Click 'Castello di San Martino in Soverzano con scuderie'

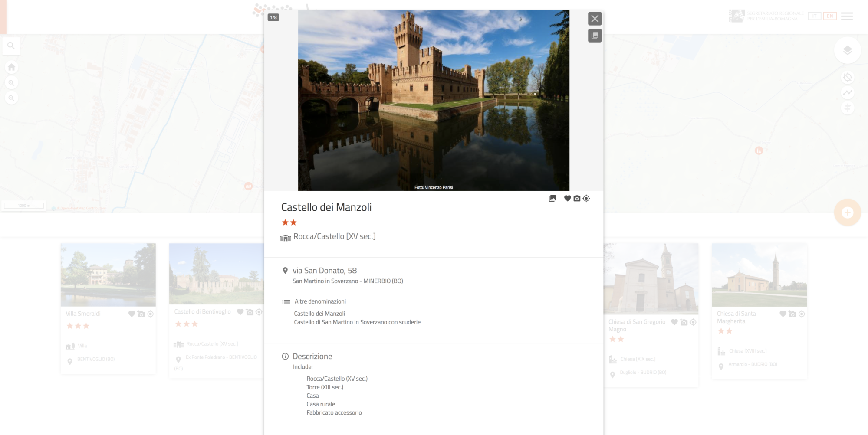click(x=357, y=322)
